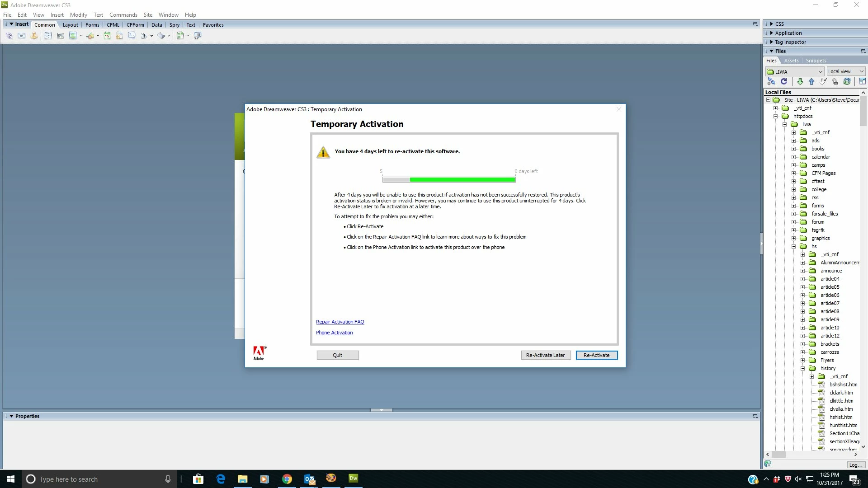
Task: Click the Put Files blue arrow
Action: [811, 81]
